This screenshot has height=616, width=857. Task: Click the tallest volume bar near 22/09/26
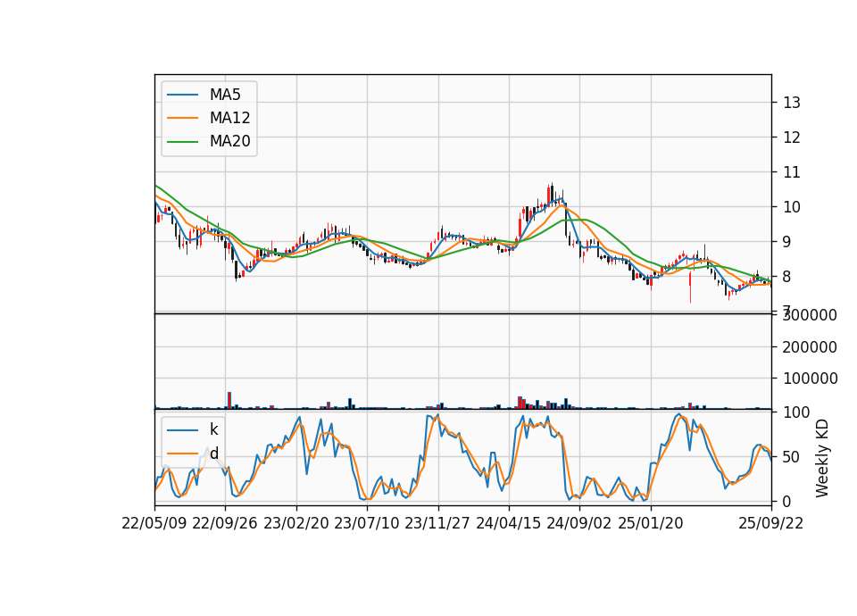point(229,401)
